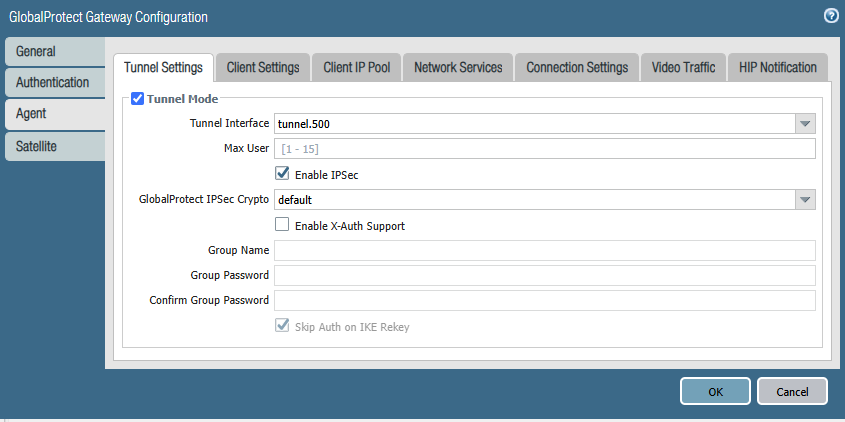Open the Video Traffic tab
845x422 pixels.
point(683,67)
